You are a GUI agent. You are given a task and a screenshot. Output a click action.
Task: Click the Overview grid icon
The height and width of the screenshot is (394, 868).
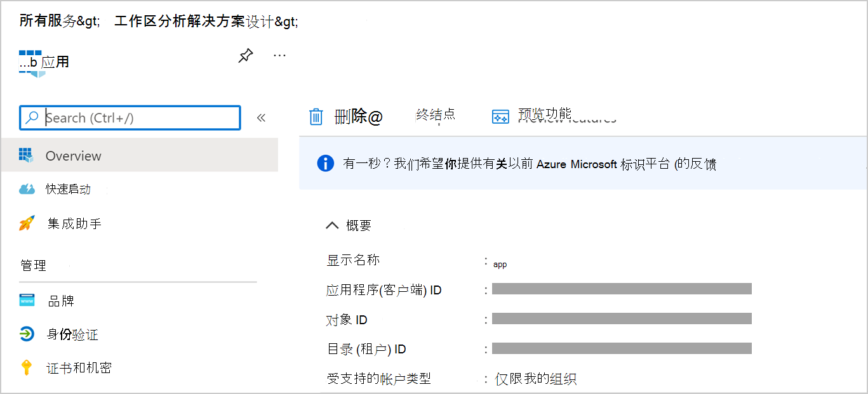click(x=26, y=155)
